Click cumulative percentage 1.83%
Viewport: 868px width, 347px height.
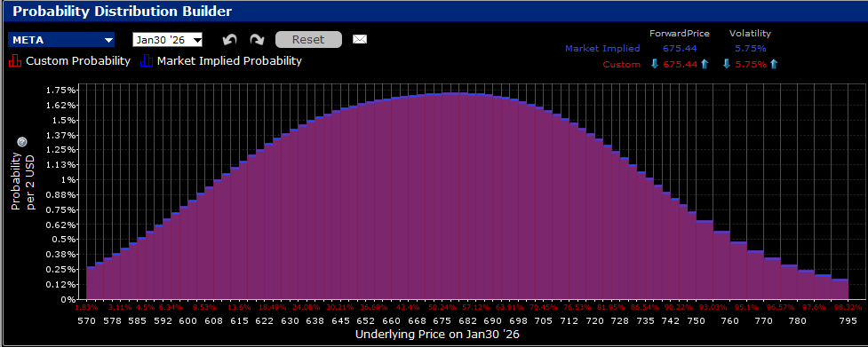coord(86,307)
